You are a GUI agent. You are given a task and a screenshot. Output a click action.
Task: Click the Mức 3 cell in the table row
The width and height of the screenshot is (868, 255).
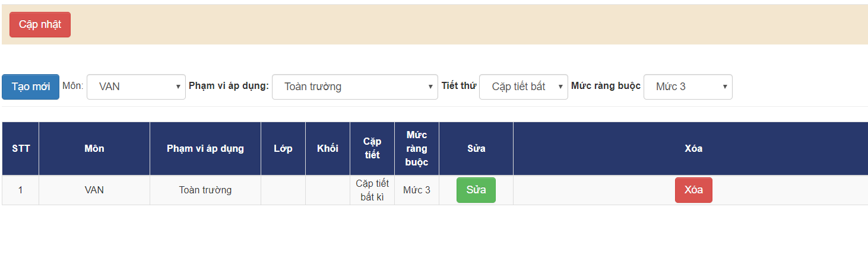(417, 190)
